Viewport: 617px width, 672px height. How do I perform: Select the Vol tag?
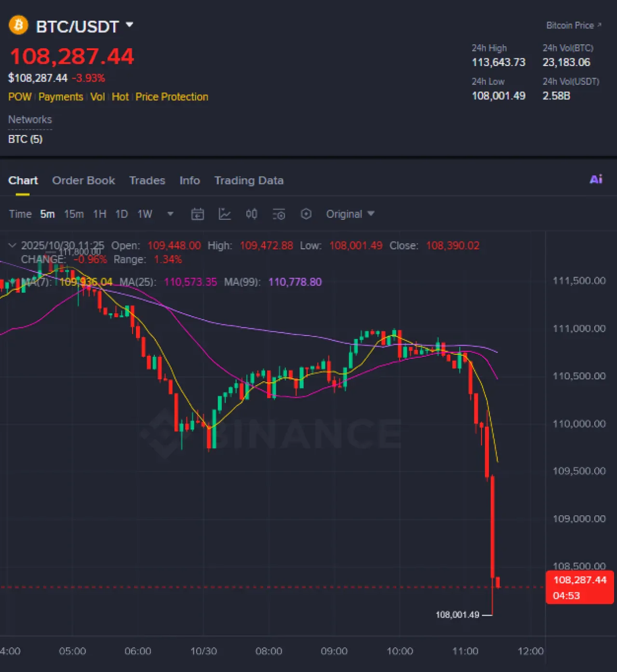coord(97,97)
